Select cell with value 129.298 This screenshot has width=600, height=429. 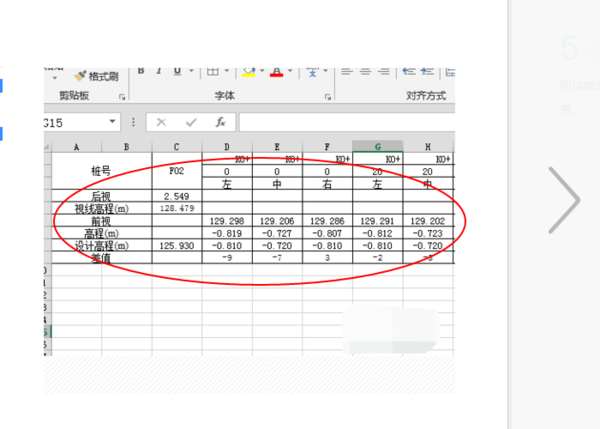[227, 221]
